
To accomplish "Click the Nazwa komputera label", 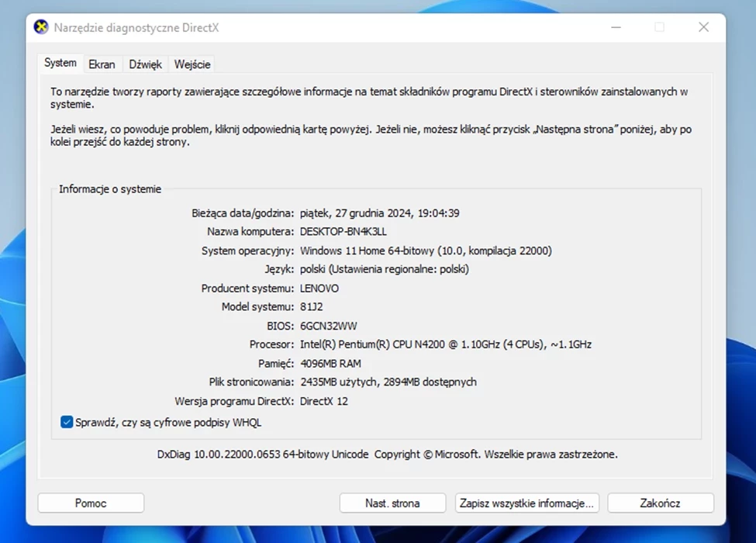I will [x=250, y=231].
